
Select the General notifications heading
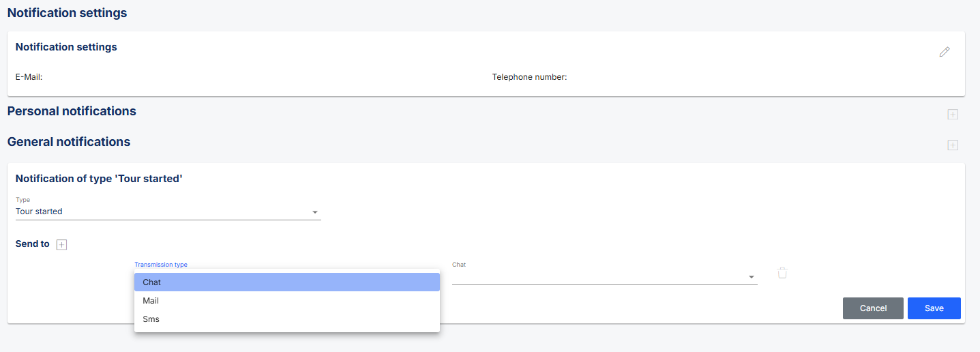69,142
